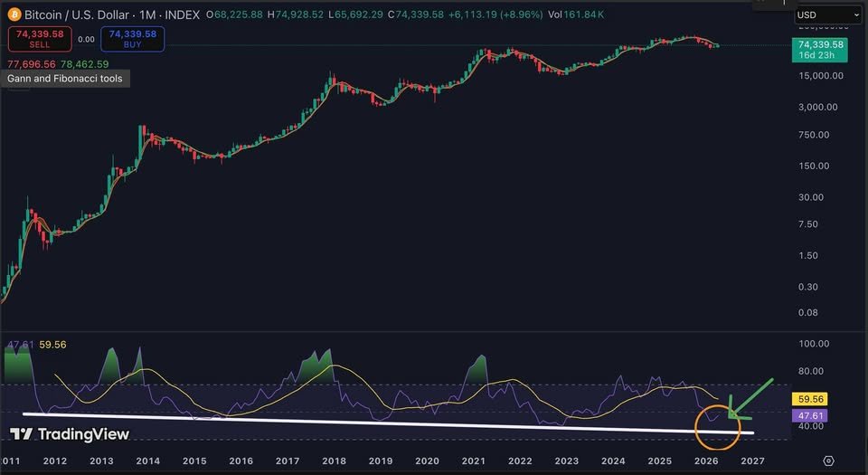Click the red 77,696.56 moving average value
The height and width of the screenshot is (475, 868).
click(32, 64)
